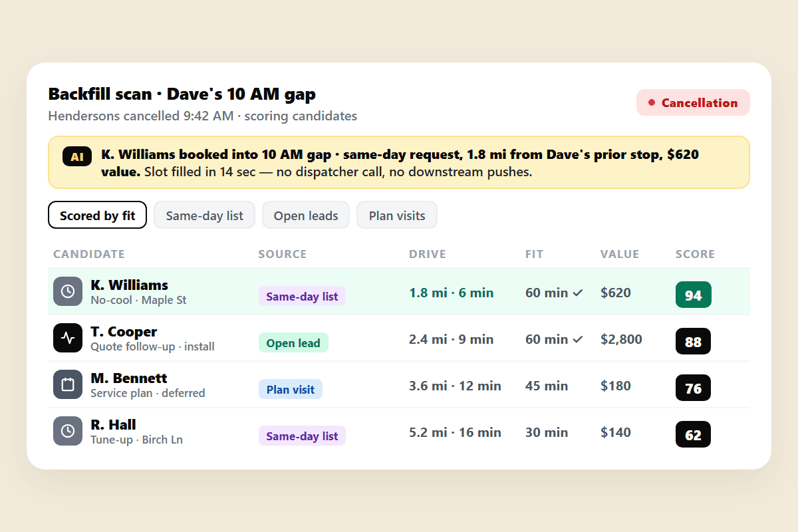Click the Backfill scan · Dave's 10 AM gap title

tap(182, 94)
